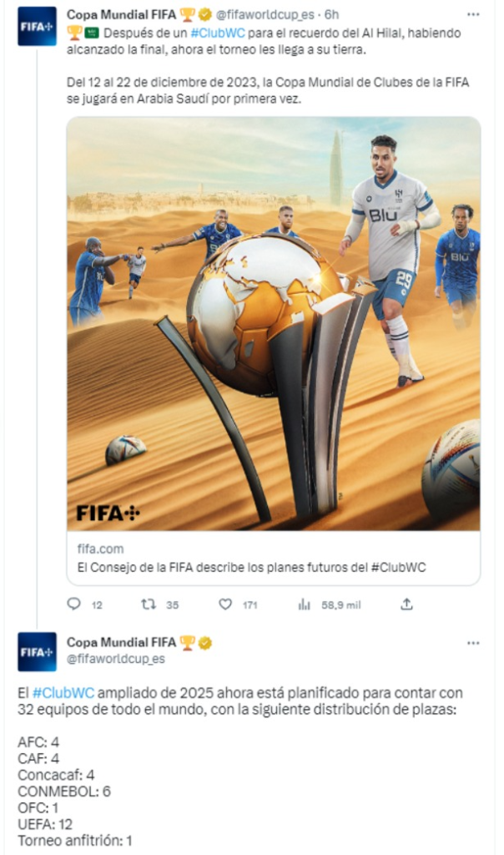This screenshot has width=504, height=855.
Task: Click the gold verified badge on first tweet
Action: (205, 14)
